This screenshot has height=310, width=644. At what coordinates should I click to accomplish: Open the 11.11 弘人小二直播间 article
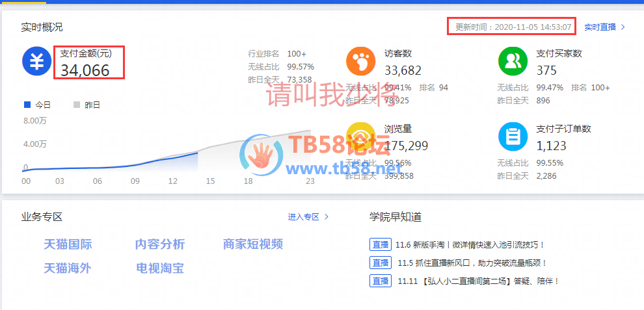tap(477, 281)
